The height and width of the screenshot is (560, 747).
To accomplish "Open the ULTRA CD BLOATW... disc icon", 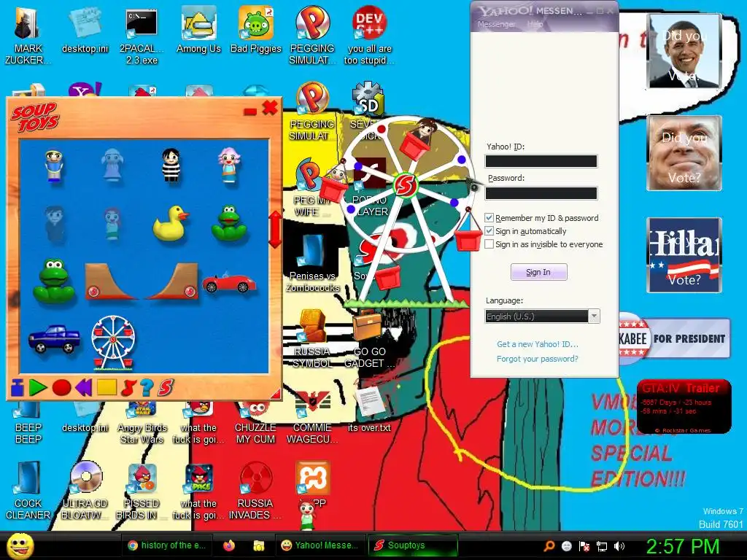I will [x=85, y=491].
